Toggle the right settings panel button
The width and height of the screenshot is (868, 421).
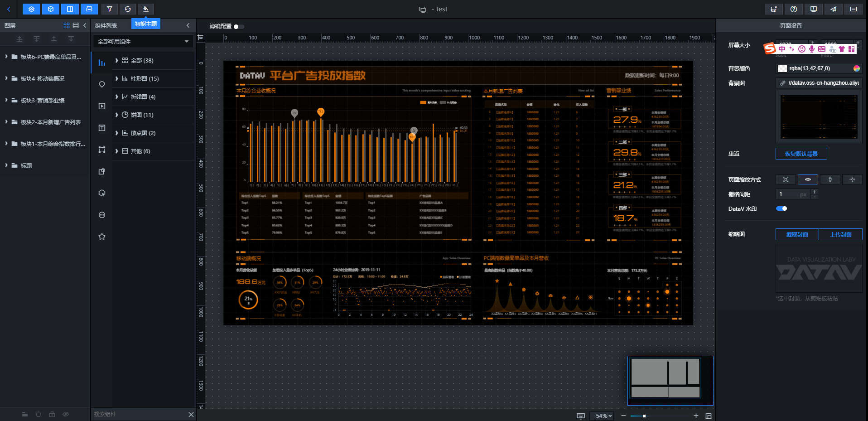70,9
